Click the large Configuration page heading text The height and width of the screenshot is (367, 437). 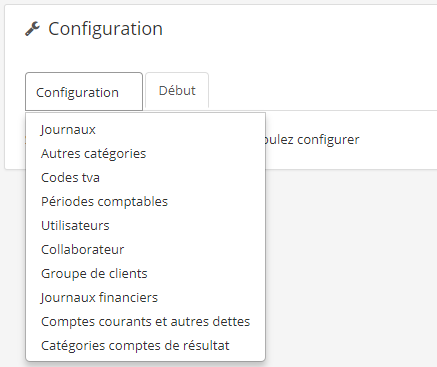[x=105, y=29]
